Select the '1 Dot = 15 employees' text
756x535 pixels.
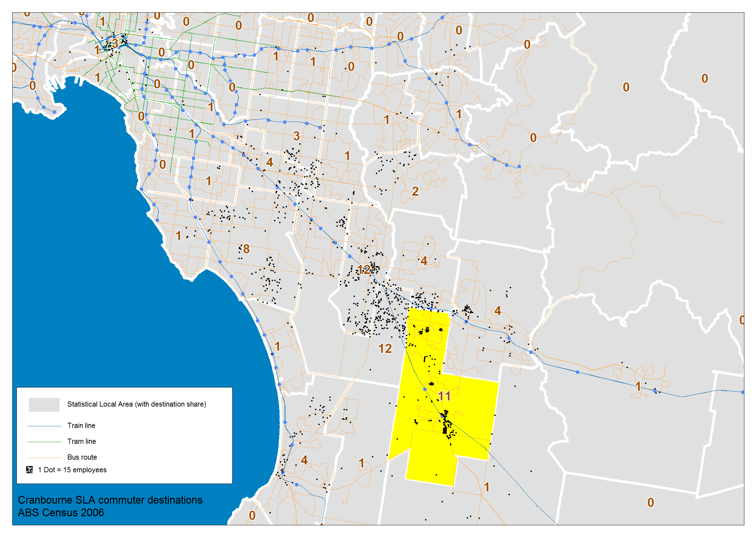(72, 470)
